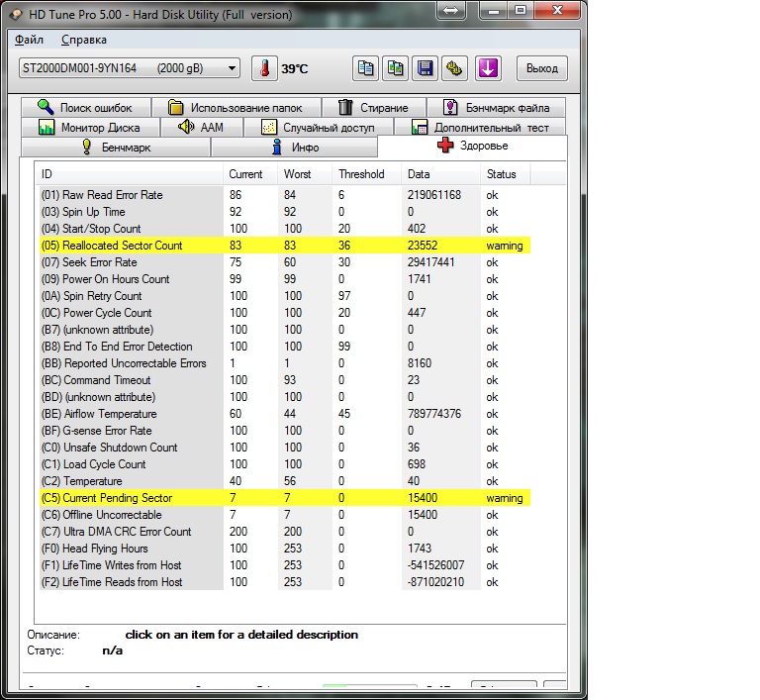Click the thermometer temperature icon

pyautogui.click(x=264, y=68)
